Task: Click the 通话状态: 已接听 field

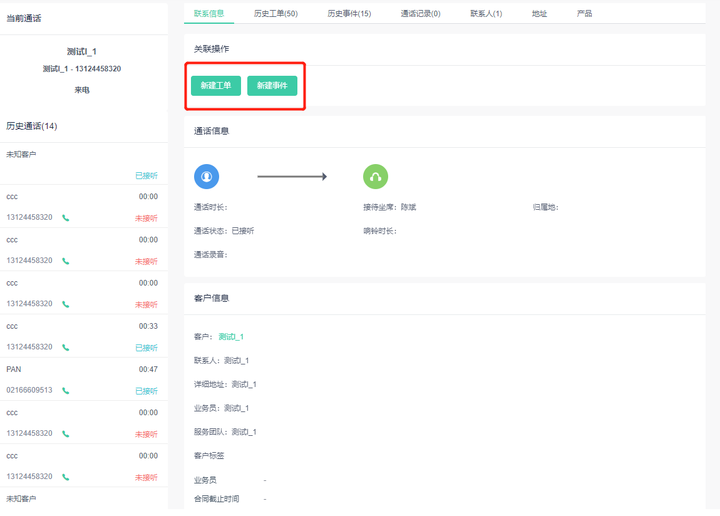Action: tap(224, 231)
